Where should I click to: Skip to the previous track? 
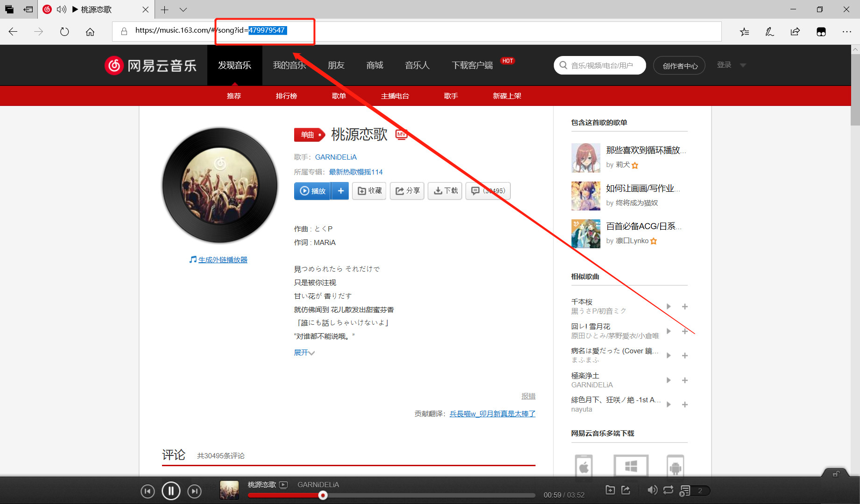tap(148, 491)
